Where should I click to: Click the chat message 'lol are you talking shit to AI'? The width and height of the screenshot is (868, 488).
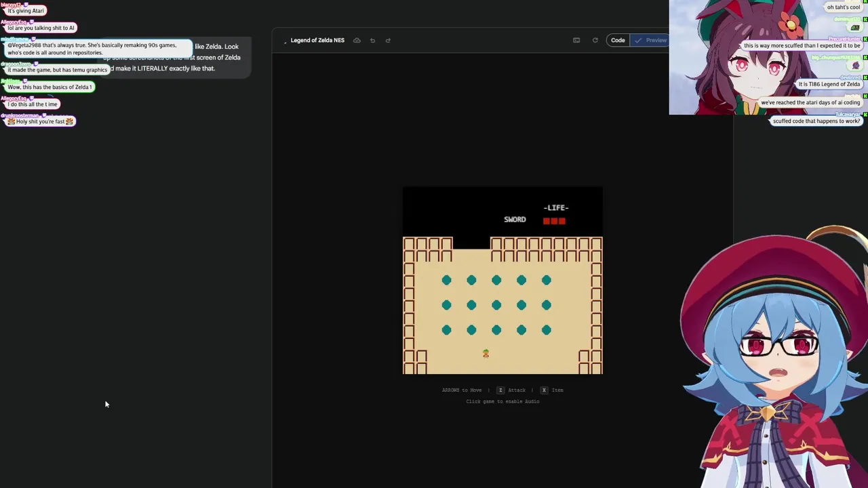41,28
